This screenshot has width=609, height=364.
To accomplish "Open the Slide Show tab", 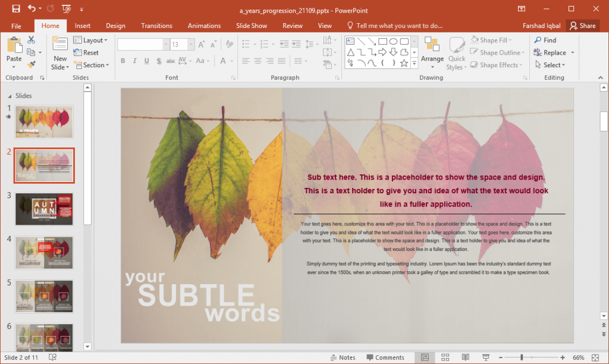I will (252, 26).
